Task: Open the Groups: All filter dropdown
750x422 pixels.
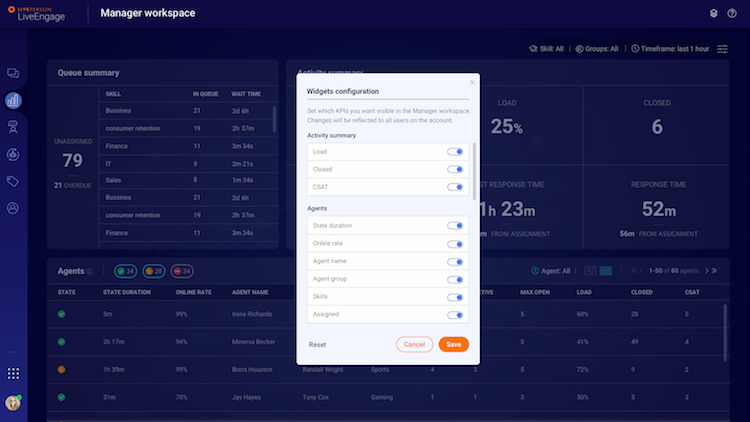Action: click(597, 49)
